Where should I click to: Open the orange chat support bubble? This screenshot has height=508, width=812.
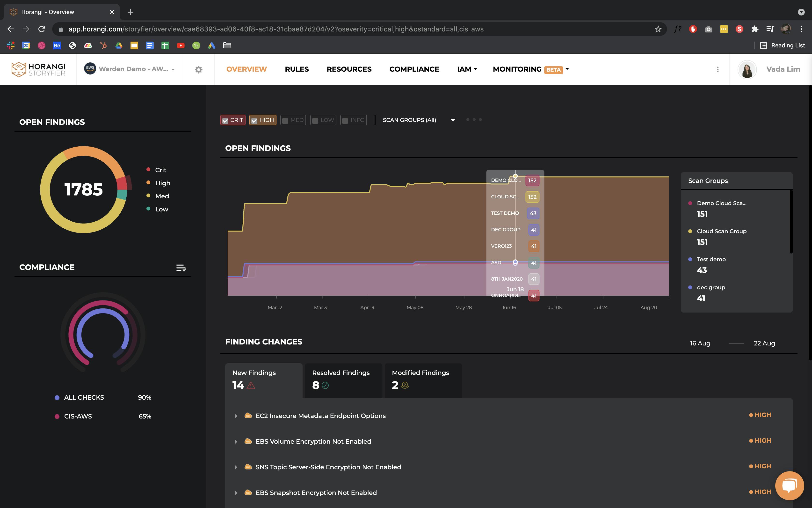point(790,486)
